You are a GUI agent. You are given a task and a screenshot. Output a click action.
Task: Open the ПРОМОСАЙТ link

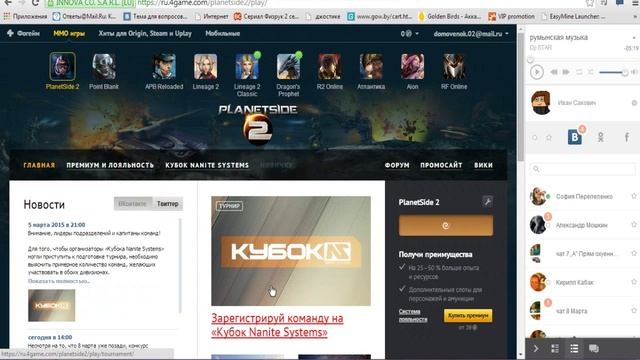[x=441, y=165]
